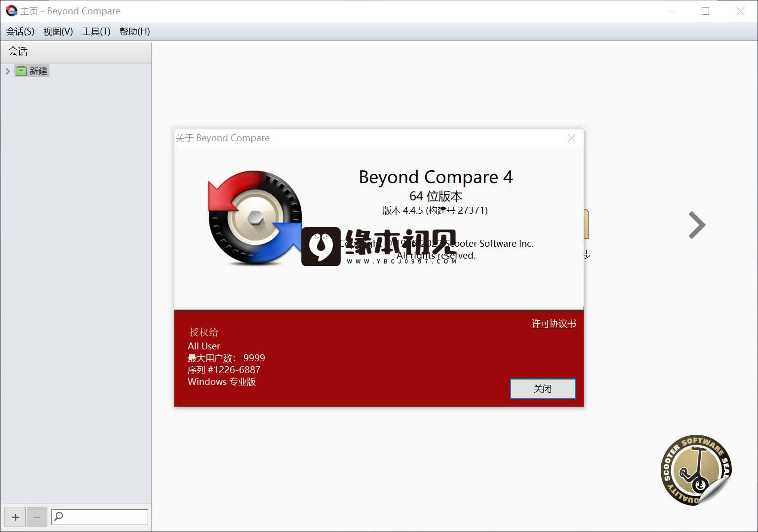
Task: Expand the 新建 tree node arrow
Action: pos(7,71)
